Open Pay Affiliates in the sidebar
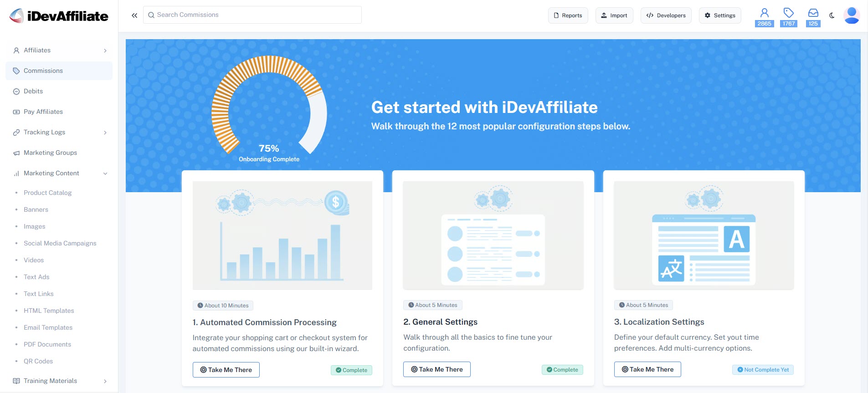This screenshot has width=868, height=393. pos(59,112)
